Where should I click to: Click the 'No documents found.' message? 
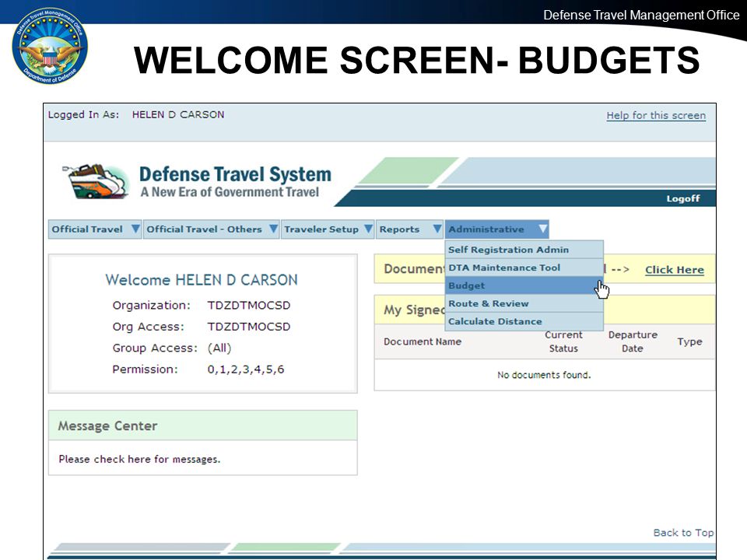[544, 375]
